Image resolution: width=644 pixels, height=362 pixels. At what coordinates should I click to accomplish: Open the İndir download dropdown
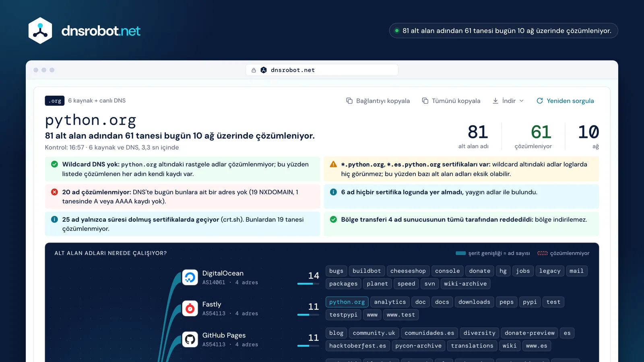[508, 101]
